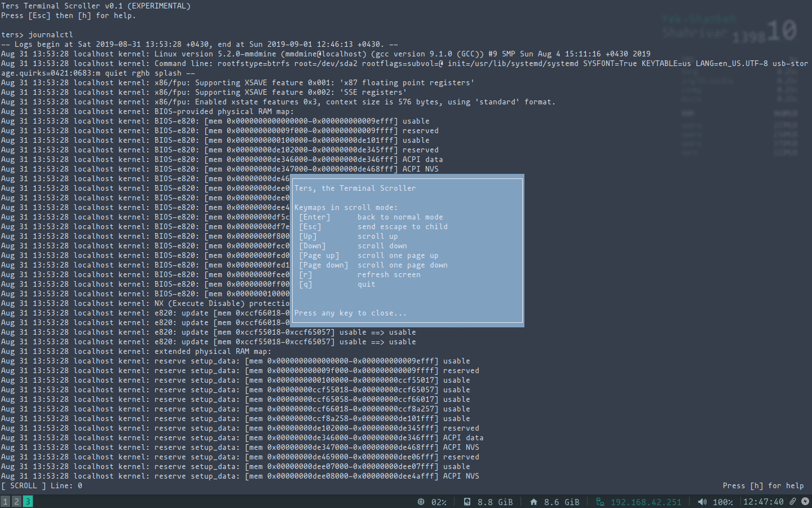The height and width of the screenshot is (508, 812).
Task: Click the 12:47:40 clock
Action: (x=764, y=502)
